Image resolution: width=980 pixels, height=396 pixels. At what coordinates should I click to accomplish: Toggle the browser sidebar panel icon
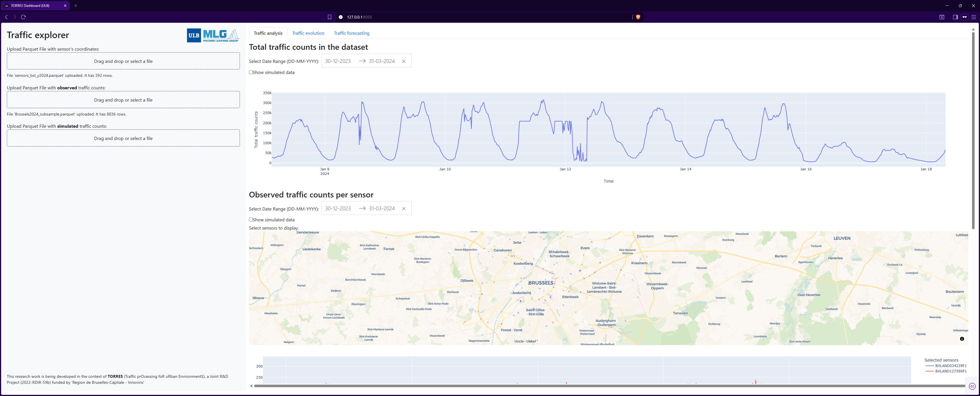pyautogui.click(x=955, y=17)
